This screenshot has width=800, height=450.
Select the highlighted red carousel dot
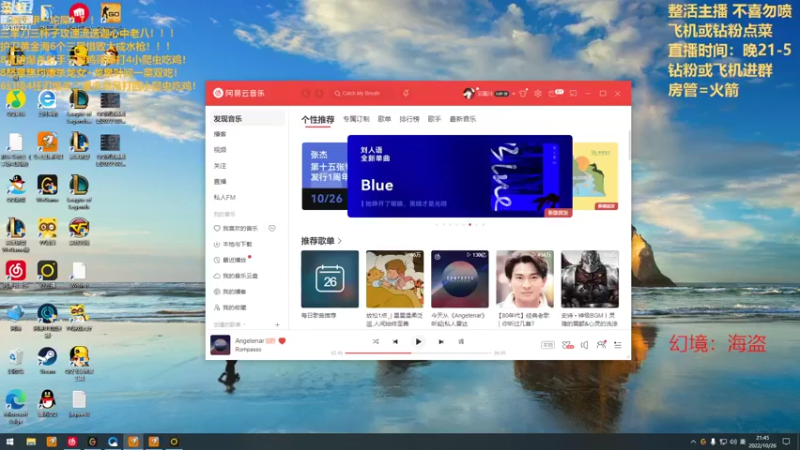click(470, 224)
